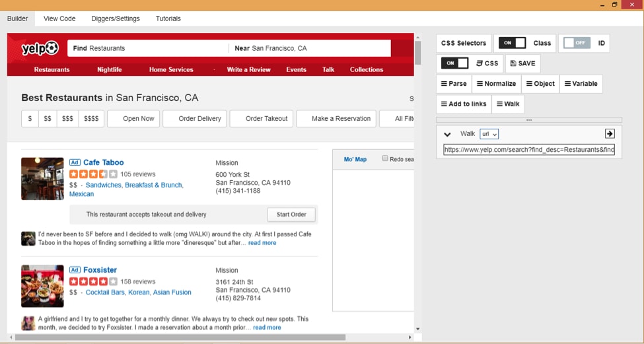Click Sandwiches, Breakfast & Brunch category link

[x=135, y=185]
